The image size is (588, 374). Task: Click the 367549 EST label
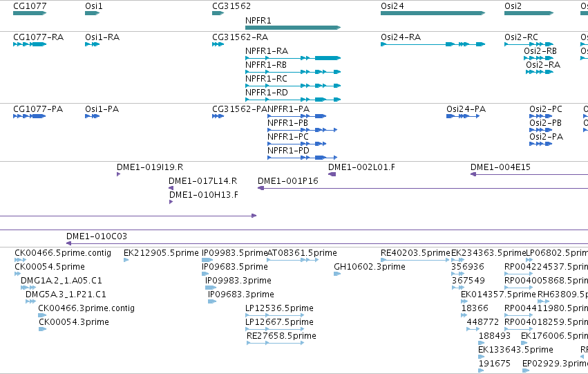pos(468,281)
